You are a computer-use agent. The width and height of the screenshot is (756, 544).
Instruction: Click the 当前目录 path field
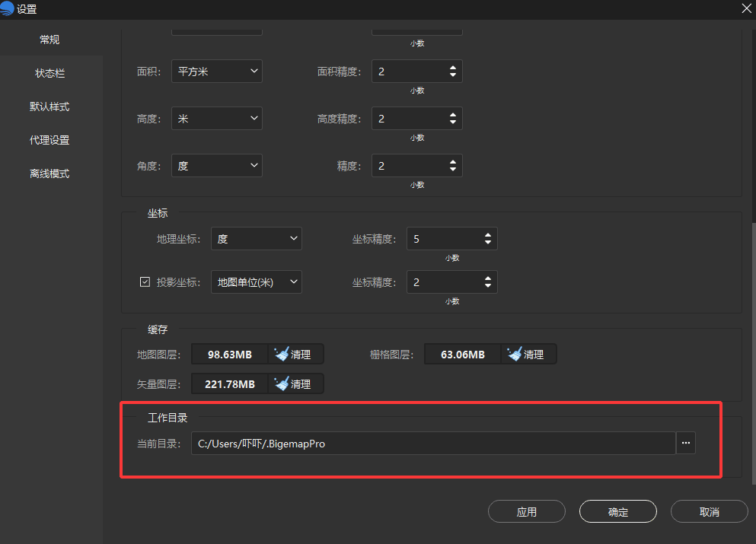click(x=433, y=444)
